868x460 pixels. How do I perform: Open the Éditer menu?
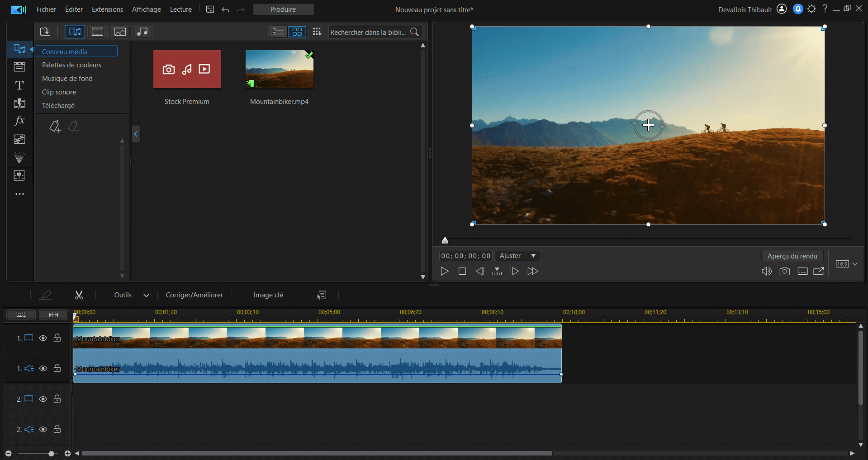[74, 9]
